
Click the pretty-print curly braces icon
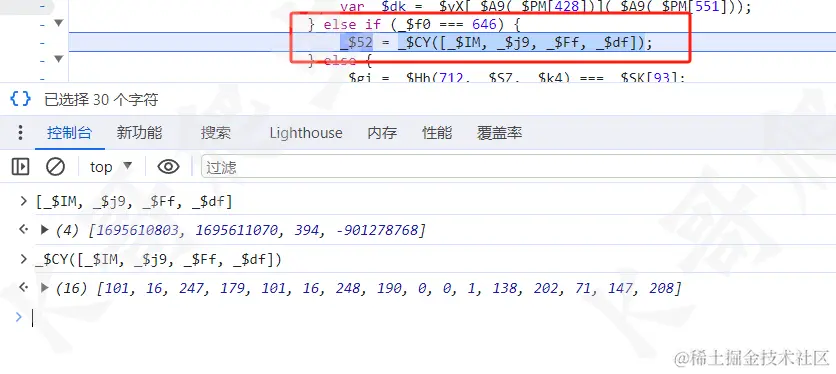point(21,99)
